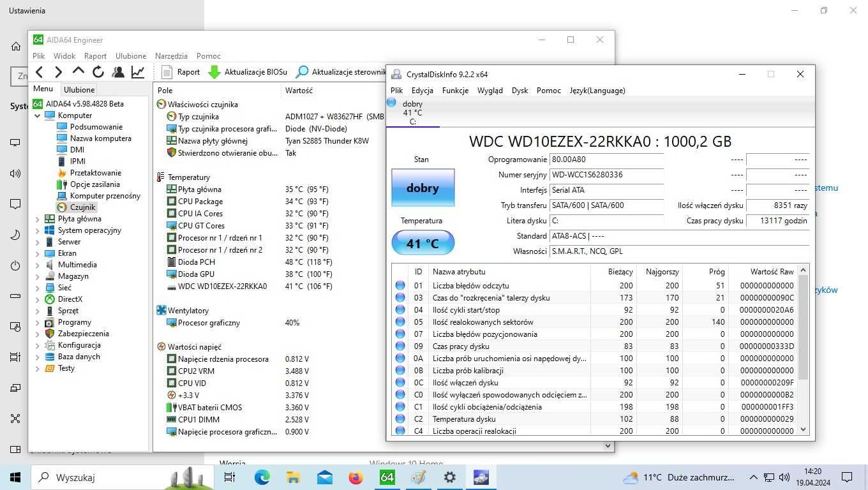Click the Wartość Raw column header
This screenshot has width=868, height=490.
pos(763,272)
